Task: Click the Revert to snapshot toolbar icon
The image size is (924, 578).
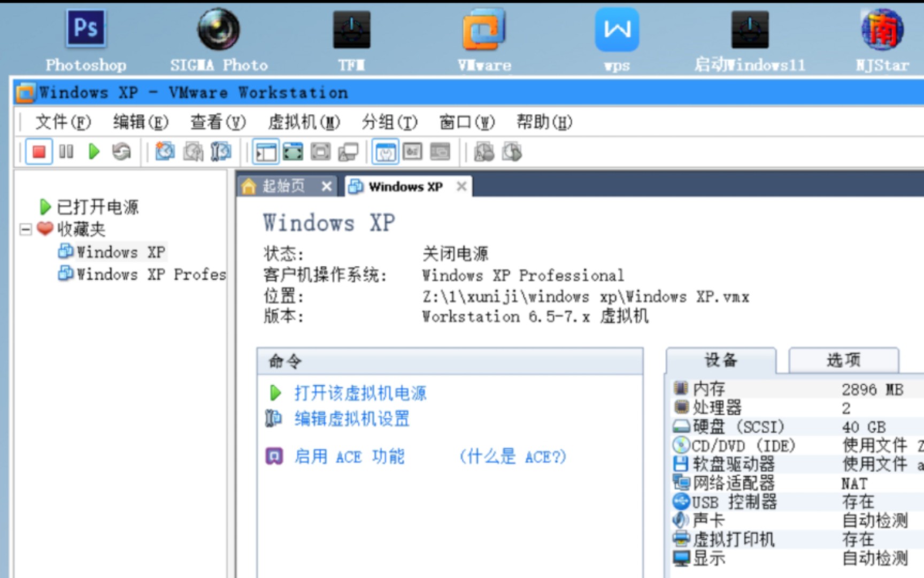Action: [x=193, y=152]
